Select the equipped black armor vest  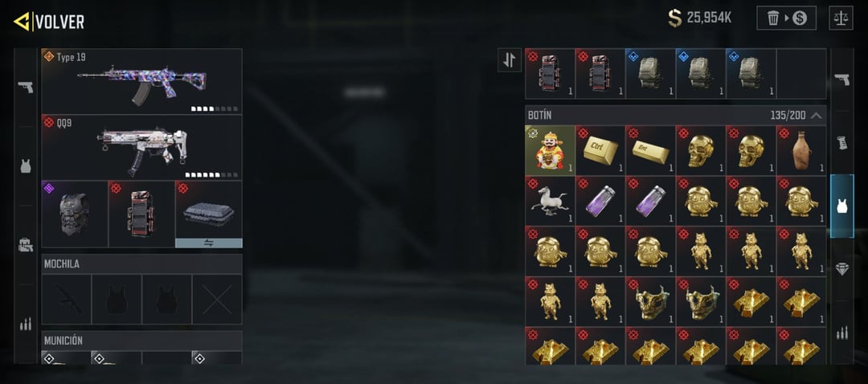tap(75, 214)
